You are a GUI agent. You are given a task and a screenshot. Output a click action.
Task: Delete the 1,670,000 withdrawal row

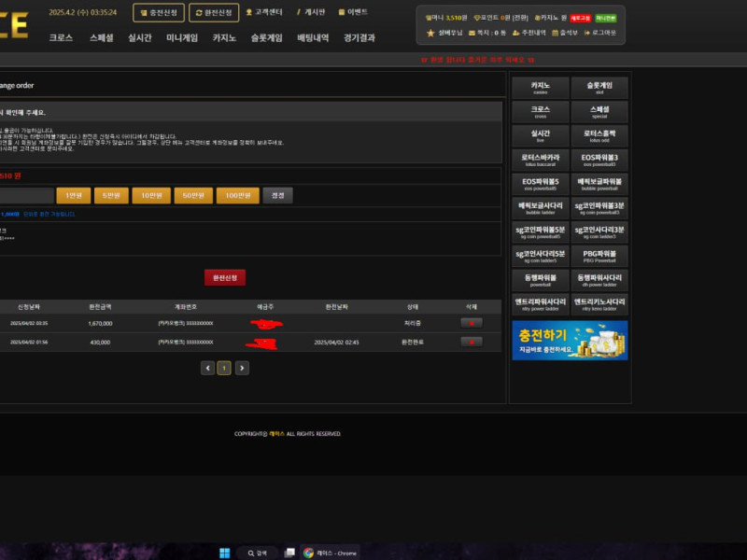coord(472,323)
